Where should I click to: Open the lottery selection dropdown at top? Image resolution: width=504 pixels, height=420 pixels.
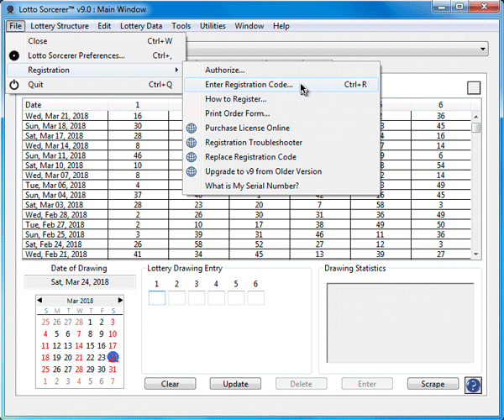click(x=482, y=49)
